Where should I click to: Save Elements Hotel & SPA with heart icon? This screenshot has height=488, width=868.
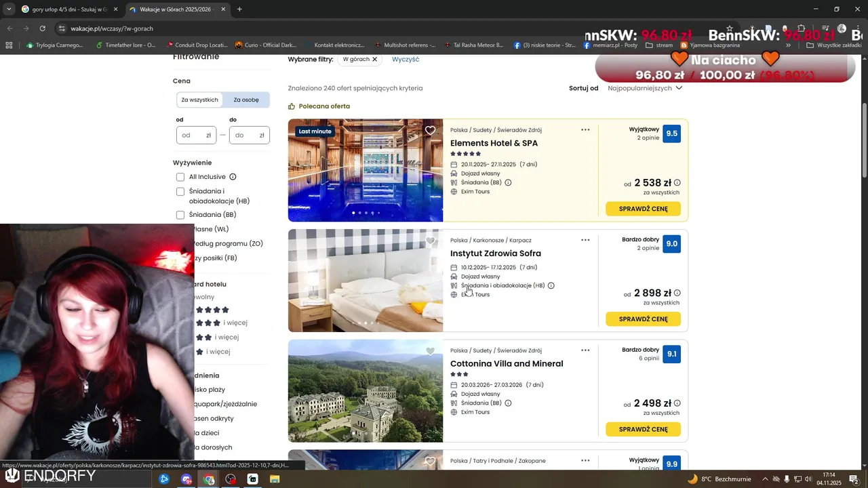(x=430, y=131)
